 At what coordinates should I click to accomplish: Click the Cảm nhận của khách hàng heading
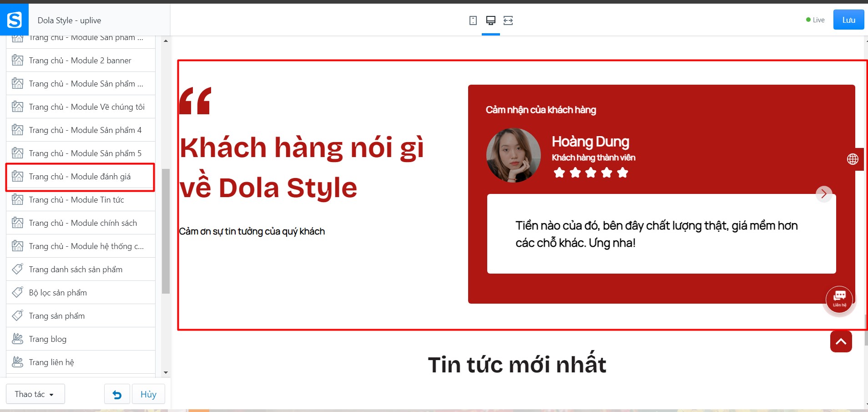541,110
